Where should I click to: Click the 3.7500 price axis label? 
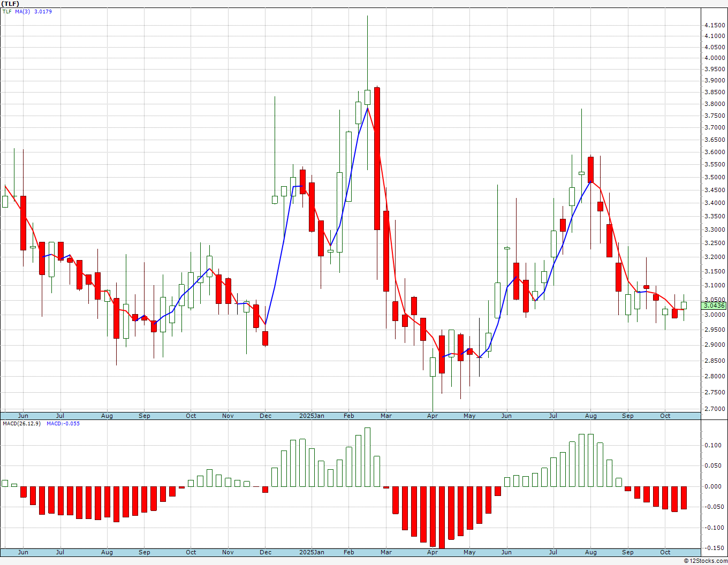715,116
